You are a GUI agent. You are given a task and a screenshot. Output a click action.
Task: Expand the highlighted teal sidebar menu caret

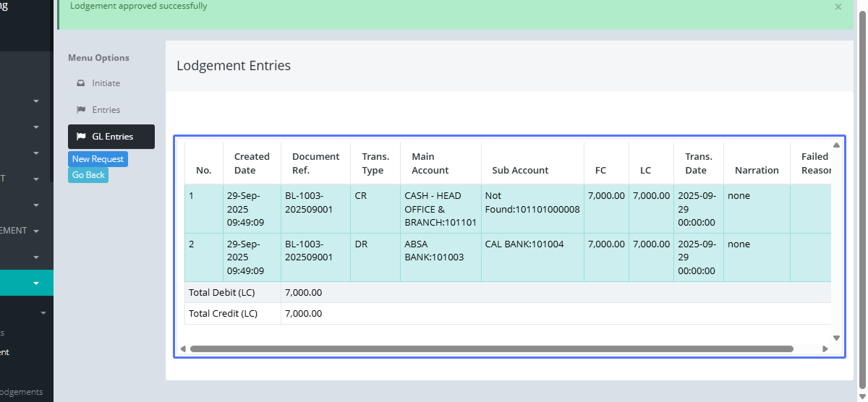pos(36,283)
